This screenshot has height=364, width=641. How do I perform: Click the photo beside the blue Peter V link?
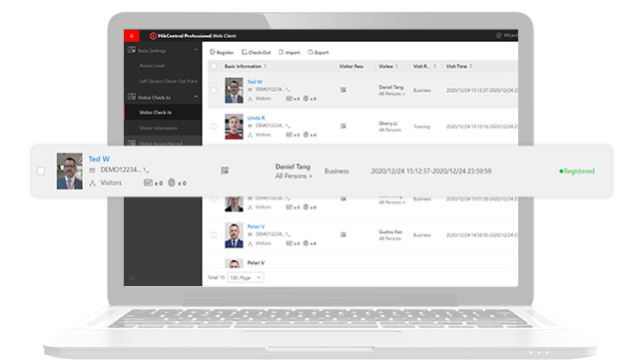coord(234,235)
